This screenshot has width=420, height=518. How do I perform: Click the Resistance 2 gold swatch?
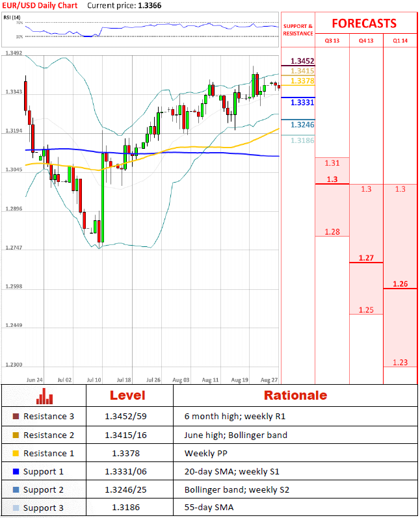click(x=16, y=435)
